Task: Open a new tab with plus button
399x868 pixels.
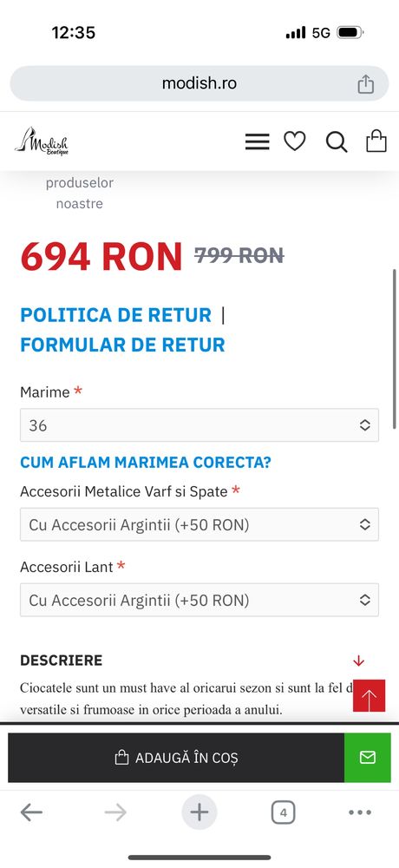Action: click(x=199, y=812)
